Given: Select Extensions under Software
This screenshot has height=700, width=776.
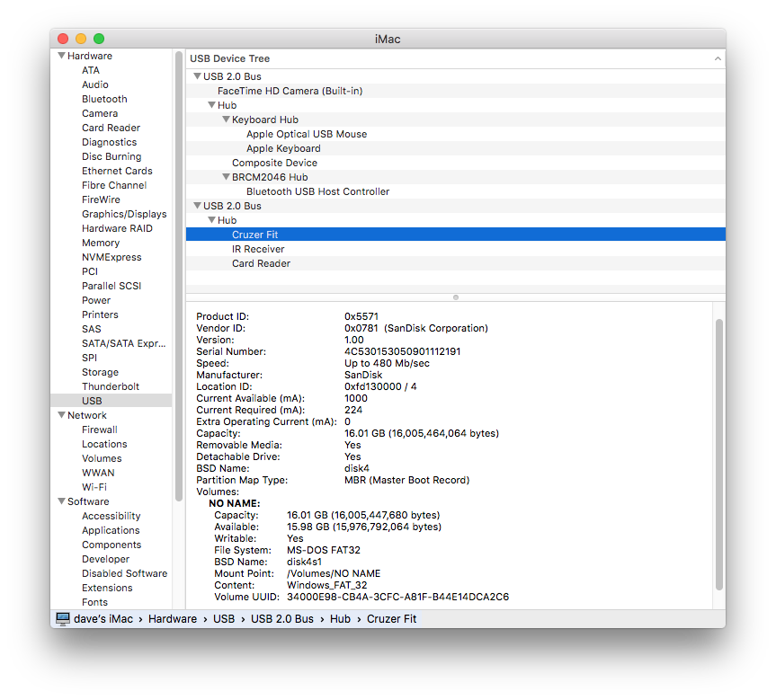Looking at the screenshot, I should coord(107,587).
